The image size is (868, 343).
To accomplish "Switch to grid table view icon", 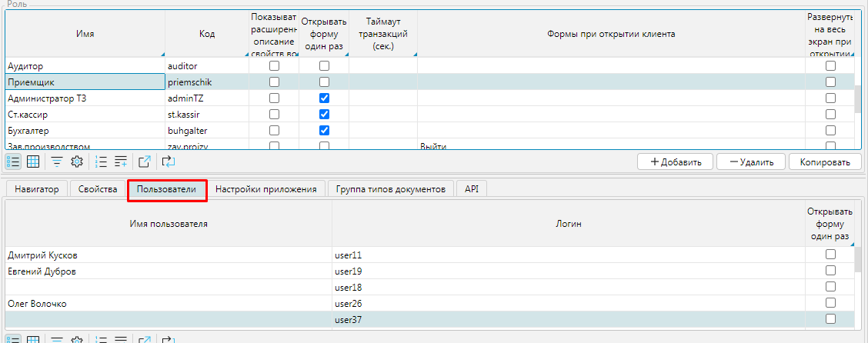I will coord(33,162).
